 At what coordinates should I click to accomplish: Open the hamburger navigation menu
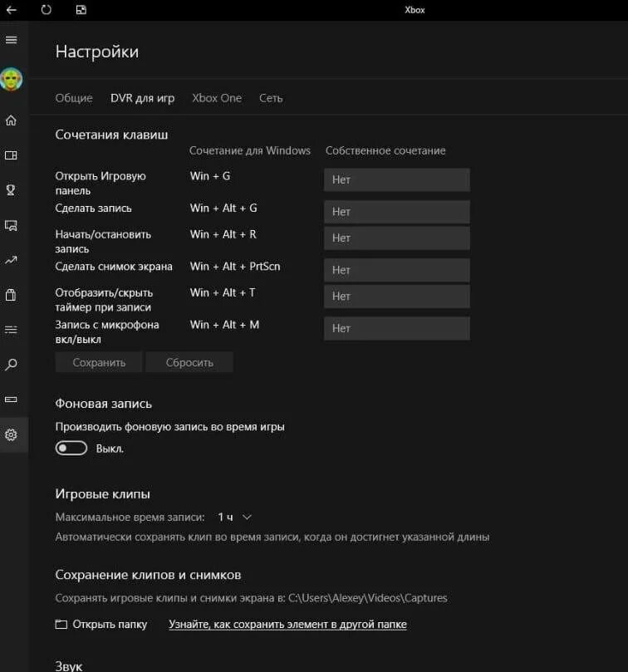coord(12,40)
